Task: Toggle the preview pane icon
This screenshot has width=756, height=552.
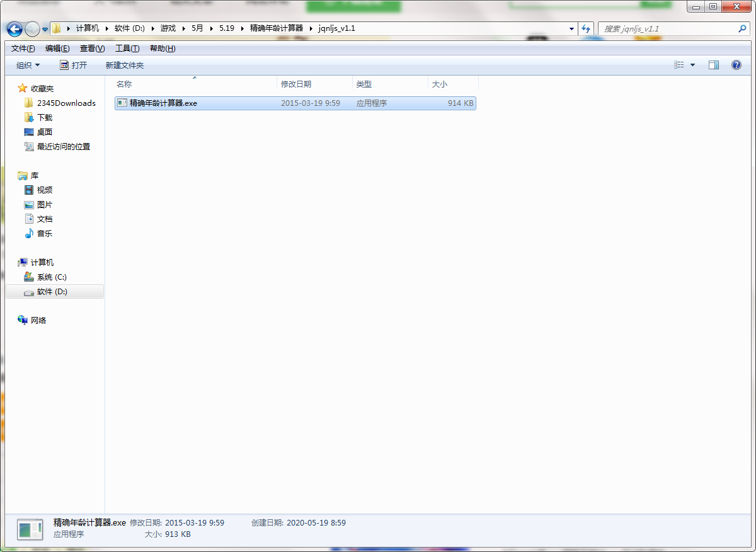Action: [x=714, y=65]
